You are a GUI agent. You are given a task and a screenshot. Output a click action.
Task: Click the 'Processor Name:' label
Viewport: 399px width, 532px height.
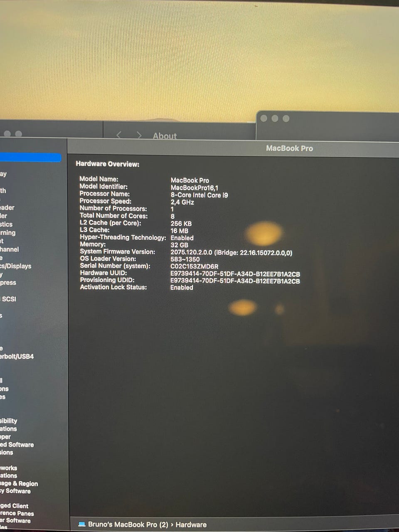coord(105,194)
